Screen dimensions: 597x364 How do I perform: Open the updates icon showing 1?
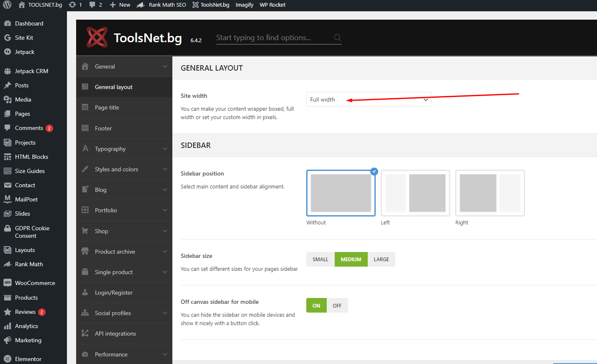tap(72, 5)
